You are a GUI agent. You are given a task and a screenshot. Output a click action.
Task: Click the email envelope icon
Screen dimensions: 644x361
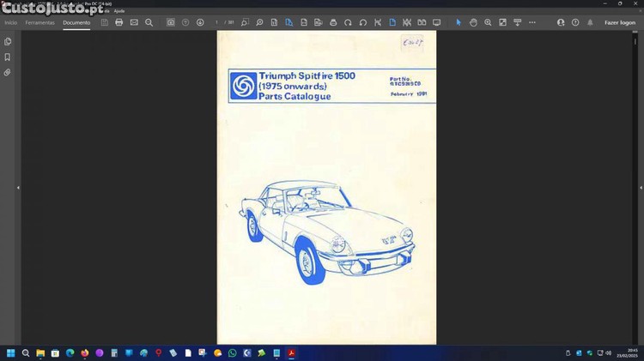coord(134,22)
